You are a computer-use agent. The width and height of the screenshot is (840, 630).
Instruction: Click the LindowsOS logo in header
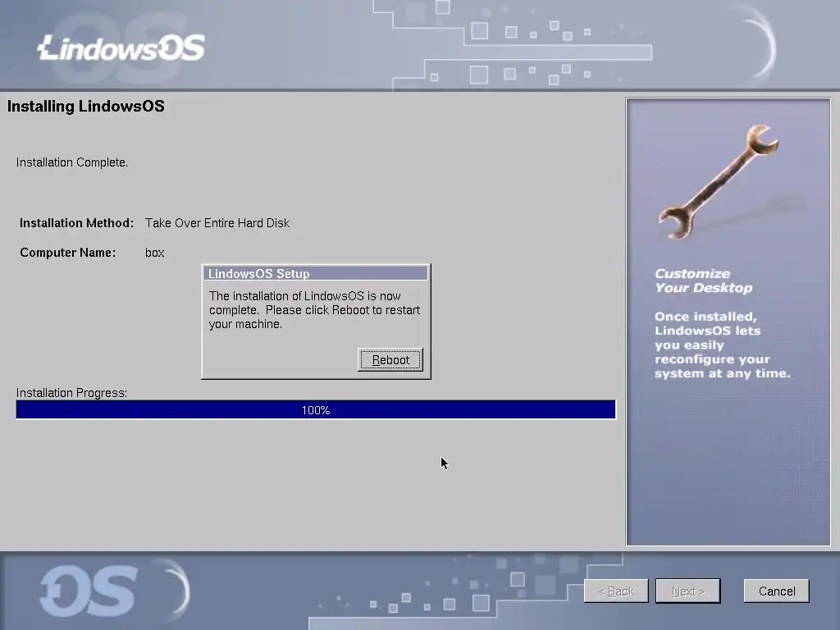[x=121, y=48]
